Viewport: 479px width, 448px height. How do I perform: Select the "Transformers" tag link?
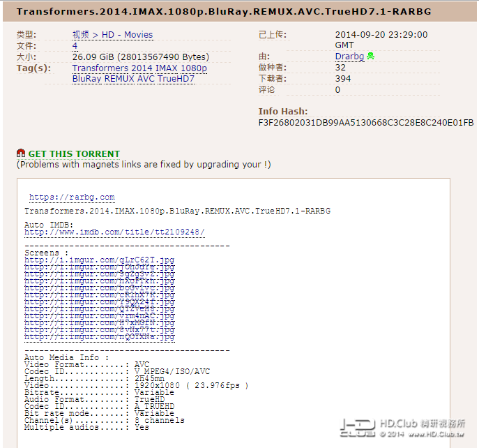(100, 68)
